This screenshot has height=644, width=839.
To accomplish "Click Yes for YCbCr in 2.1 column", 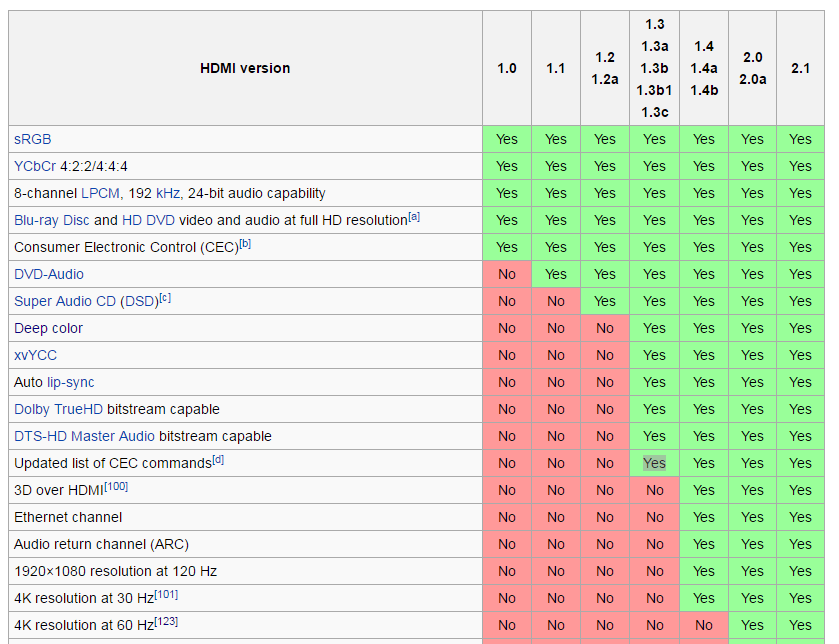I will 800,166.
